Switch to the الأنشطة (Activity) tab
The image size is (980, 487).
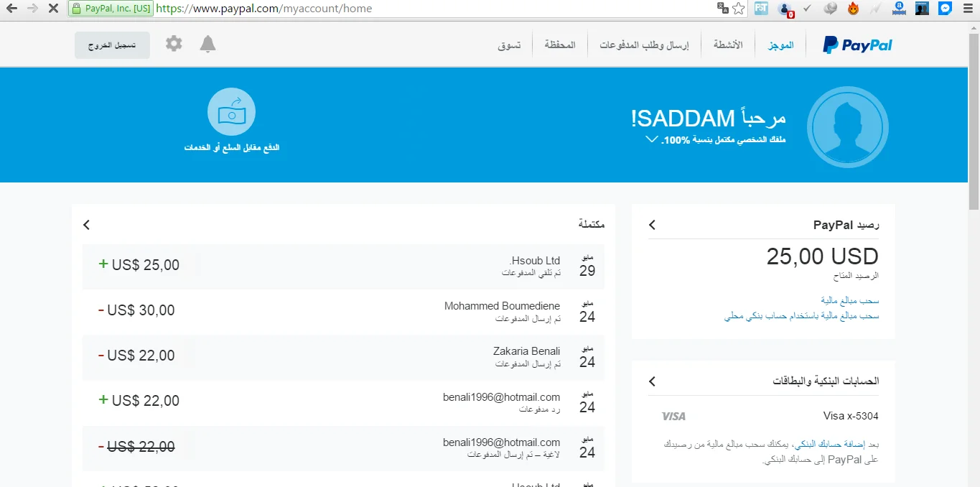point(728,45)
